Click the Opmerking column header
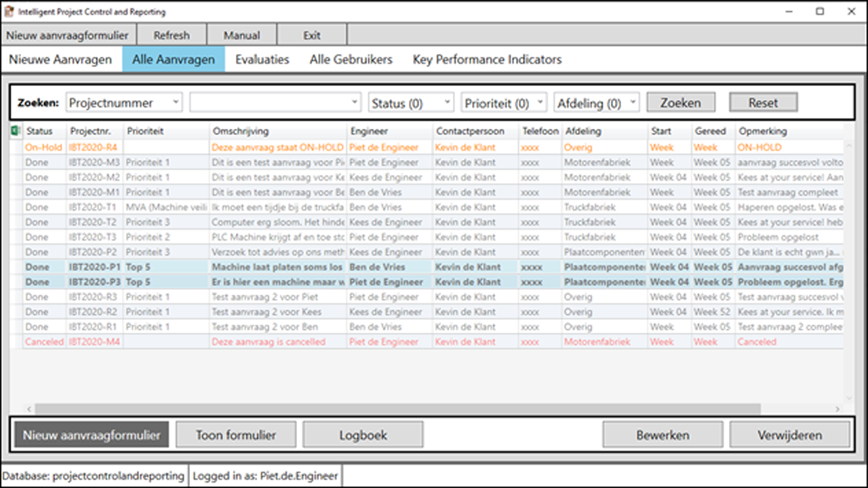The image size is (868, 488). [789, 131]
